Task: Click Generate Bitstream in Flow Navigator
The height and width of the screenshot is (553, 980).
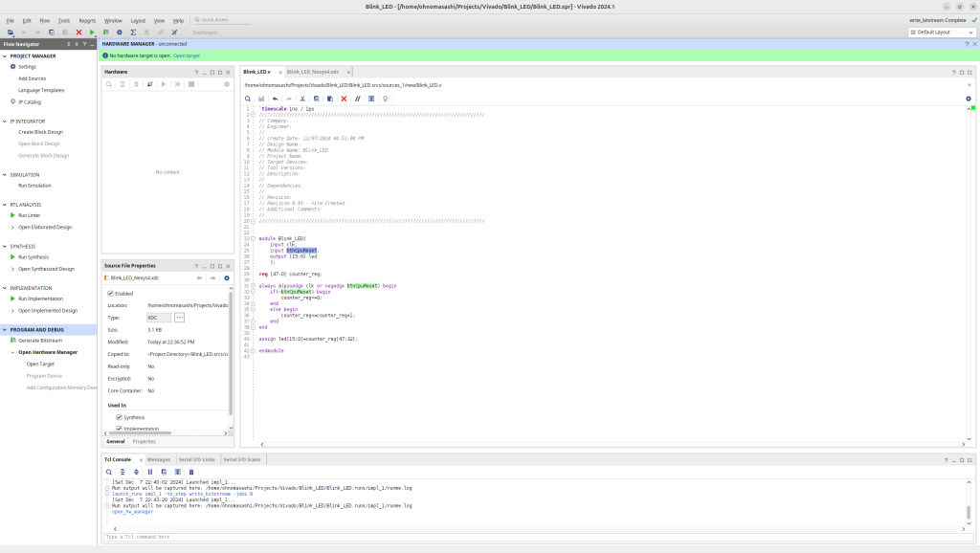Action: [x=39, y=341]
